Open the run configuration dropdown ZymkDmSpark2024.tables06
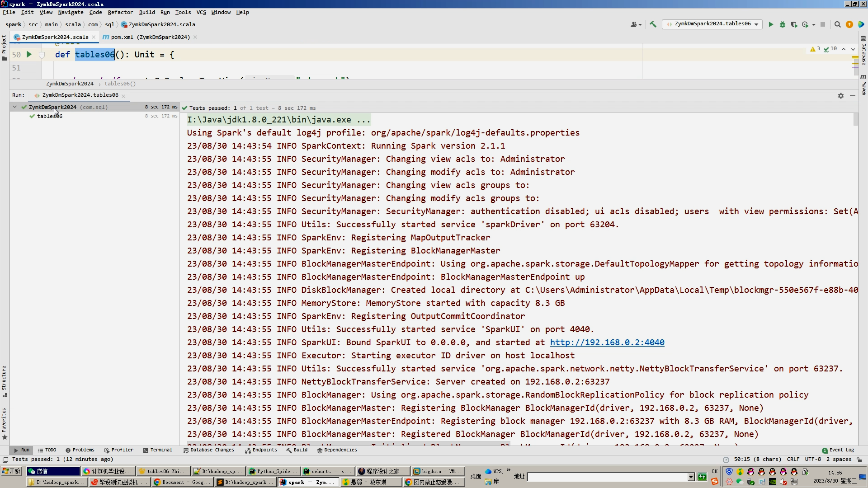Screen dimensions: 868x488 [x=712, y=24]
